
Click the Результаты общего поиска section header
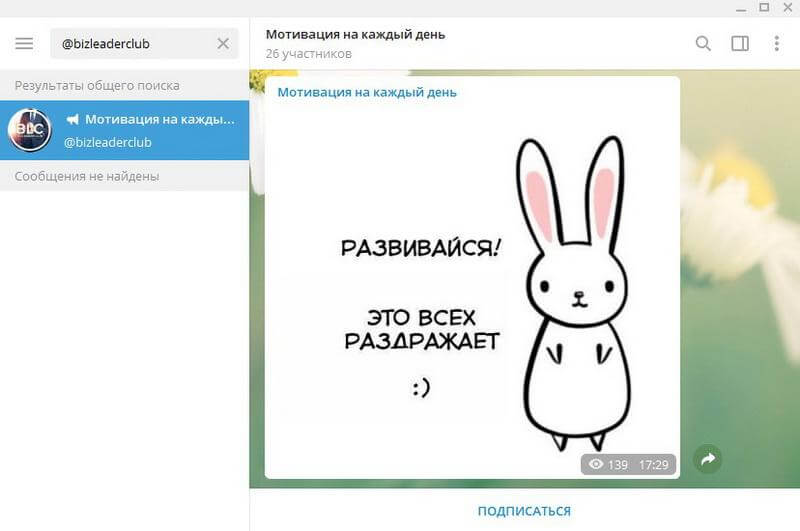[97, 85]
